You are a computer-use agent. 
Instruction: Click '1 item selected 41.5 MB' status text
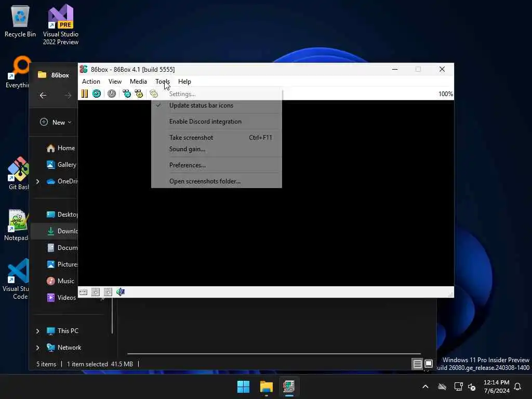pos(100,364)
